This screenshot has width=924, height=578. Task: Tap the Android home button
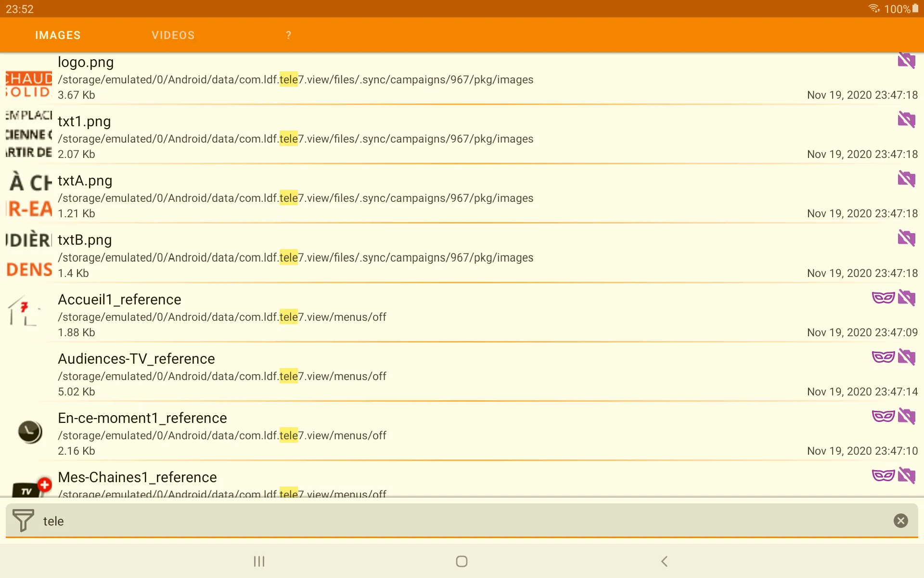462,561
